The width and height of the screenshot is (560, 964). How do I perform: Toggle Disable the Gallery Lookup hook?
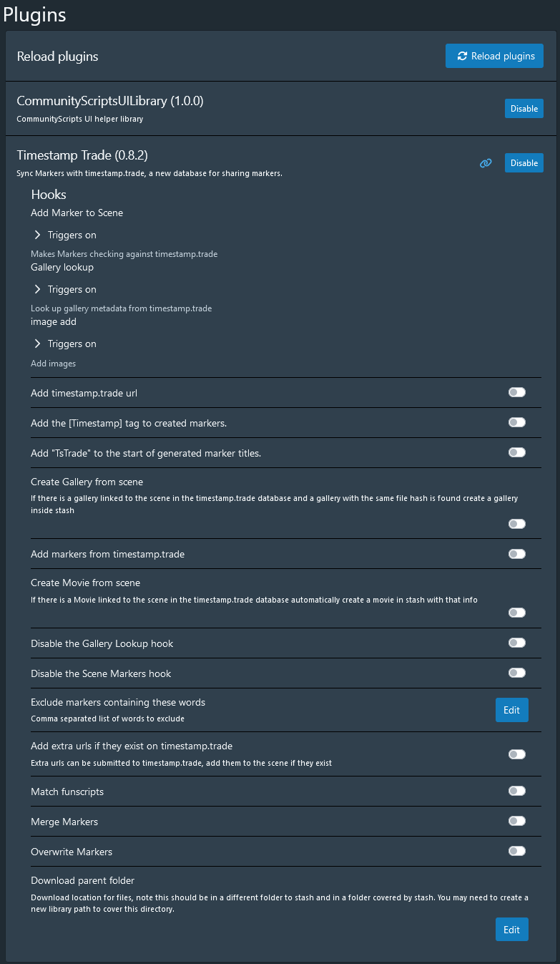point(517,643)
